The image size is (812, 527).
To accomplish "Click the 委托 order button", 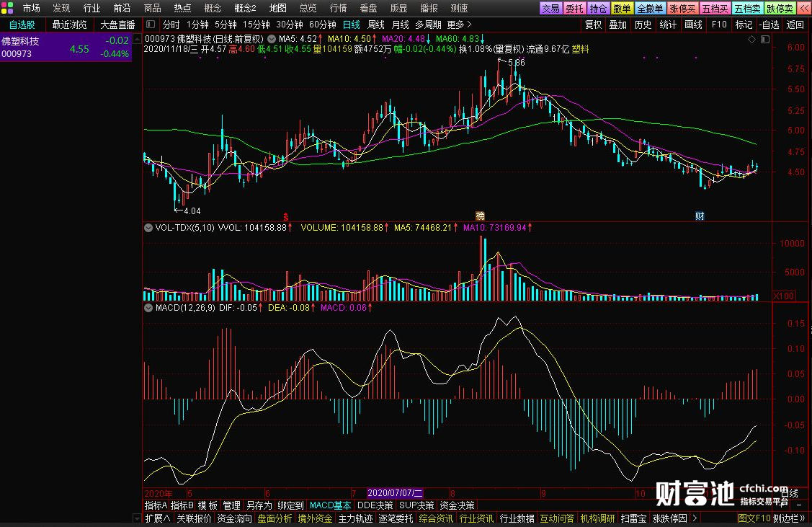I will point(574,9).
